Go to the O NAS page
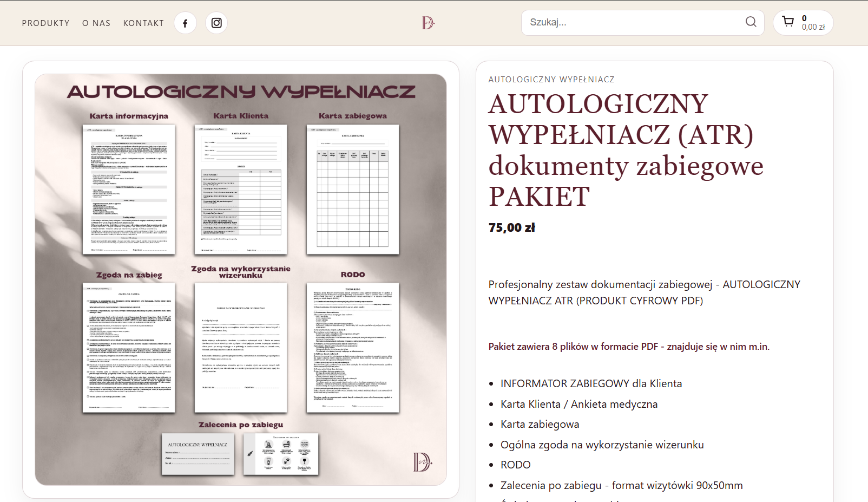 click(96, 23)
